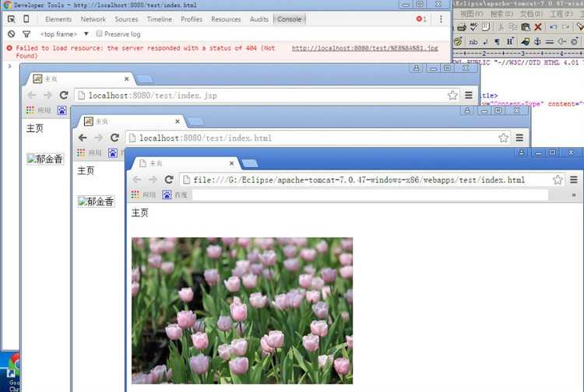Click broken image in index.jsp window
584x392 pixels.
[x=45, y=159]
